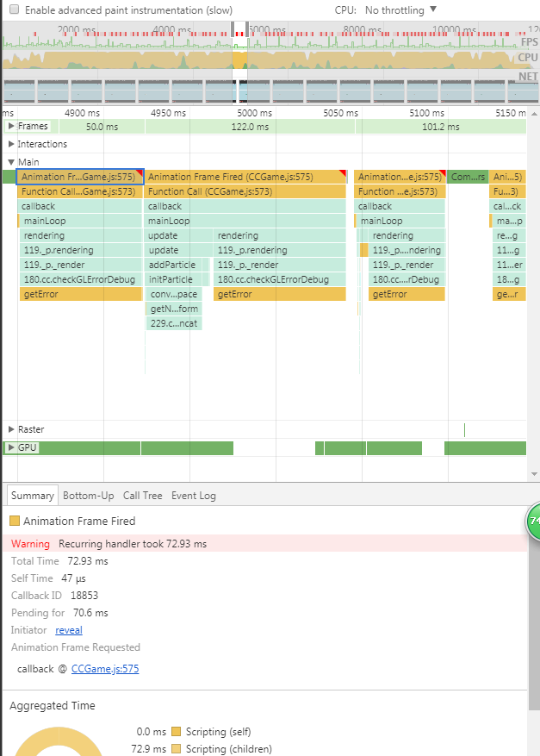The height and width of the screenshot is (756, 540).
Task: Select the 229.c...ncat flame block
Action: [x=173, y=323]
